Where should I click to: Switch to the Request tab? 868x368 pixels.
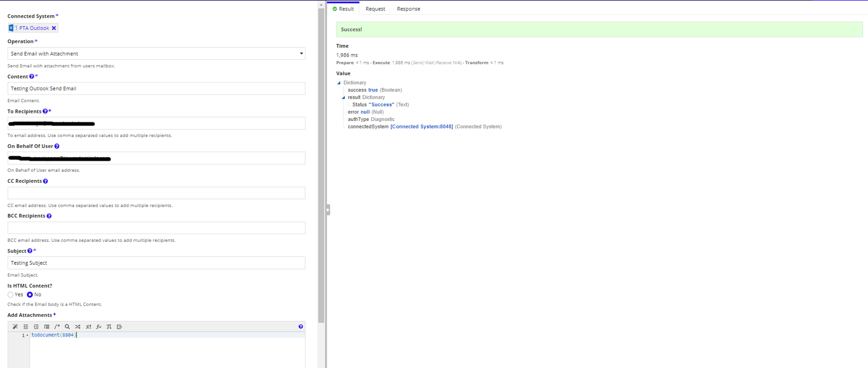coord(375,9)
